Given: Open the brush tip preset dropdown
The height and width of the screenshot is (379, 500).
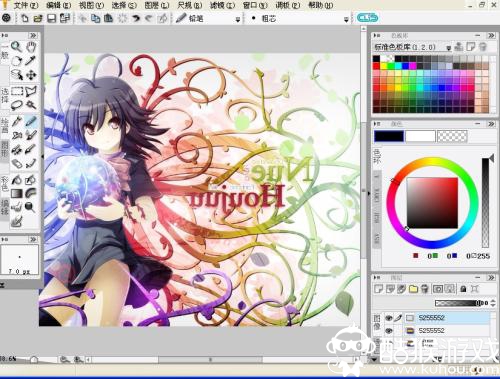Looking at the screenshot, I should click(x=346, y=20).
